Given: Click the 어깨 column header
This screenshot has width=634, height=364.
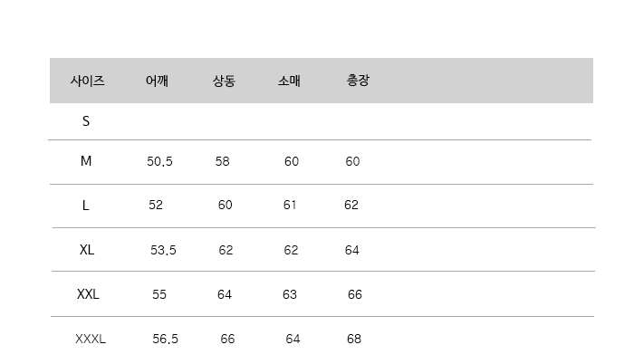Looking at the screenshot, I should (157, 81).
